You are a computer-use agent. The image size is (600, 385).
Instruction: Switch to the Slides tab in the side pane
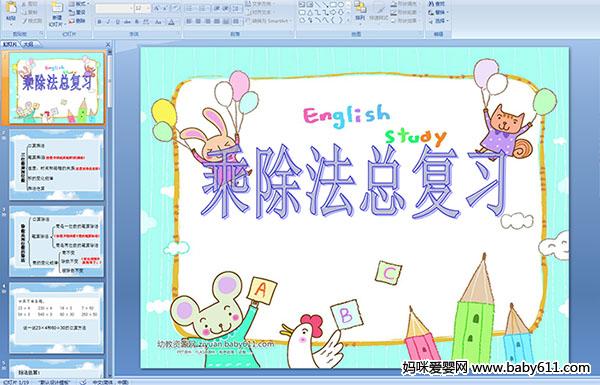tap(10, 45)
